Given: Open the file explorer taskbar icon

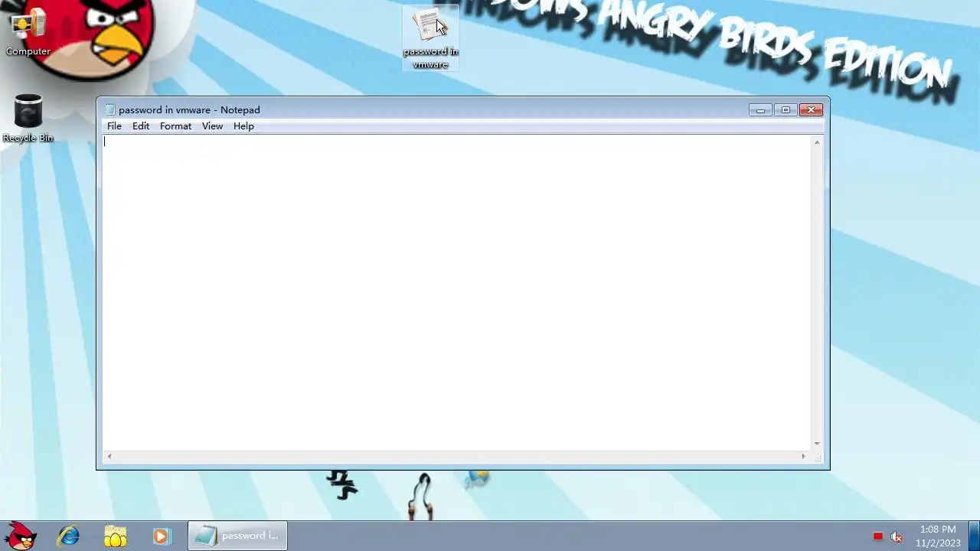Looking at the screenshot, I should (x=116, y=536).
